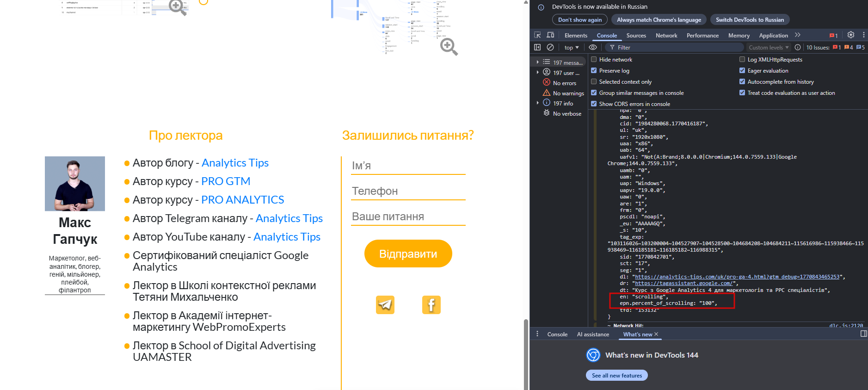Open the top JavaScript context dropdown
The height and width of the screenshot is (390, 868).
(572, 47)
